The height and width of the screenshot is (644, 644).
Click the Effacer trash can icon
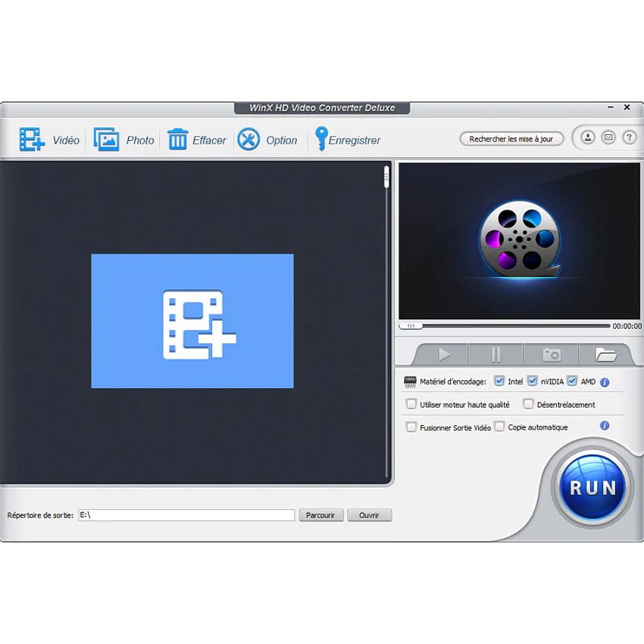click(x=177, y=139)
